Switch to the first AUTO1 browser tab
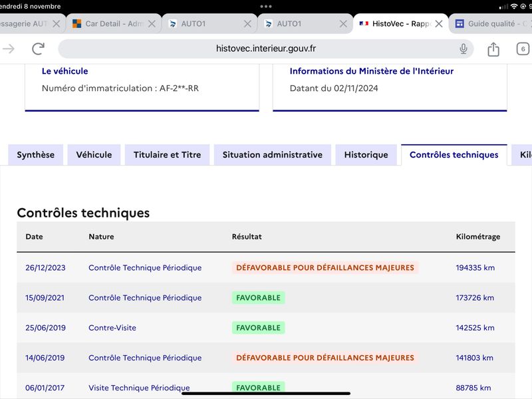This screenshot has height=399, width=532. [209, 24]
